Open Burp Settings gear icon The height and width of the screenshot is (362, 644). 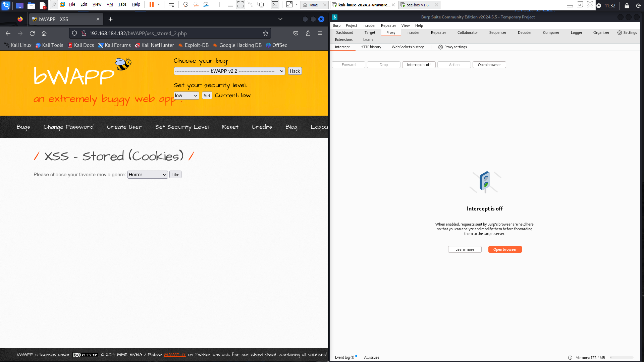click(x=619, y=33)
